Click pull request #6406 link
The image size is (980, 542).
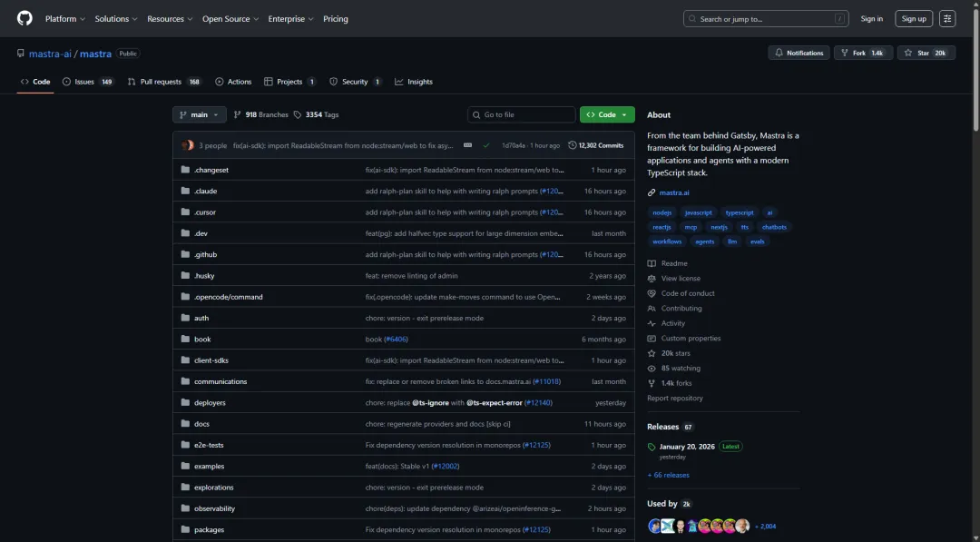[x=397, y=339]
